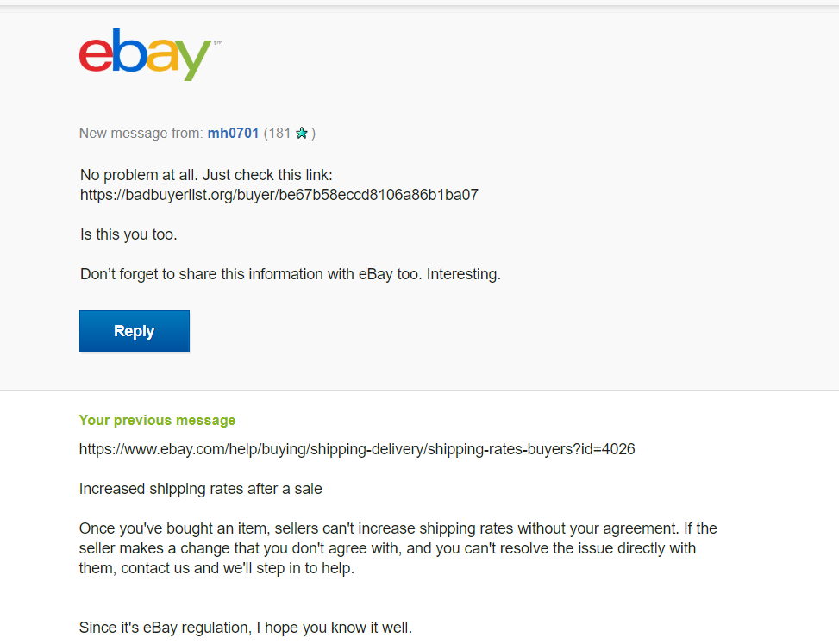Click the trademark symbol beside the eBay logo
839x644 pixels.
217,42
